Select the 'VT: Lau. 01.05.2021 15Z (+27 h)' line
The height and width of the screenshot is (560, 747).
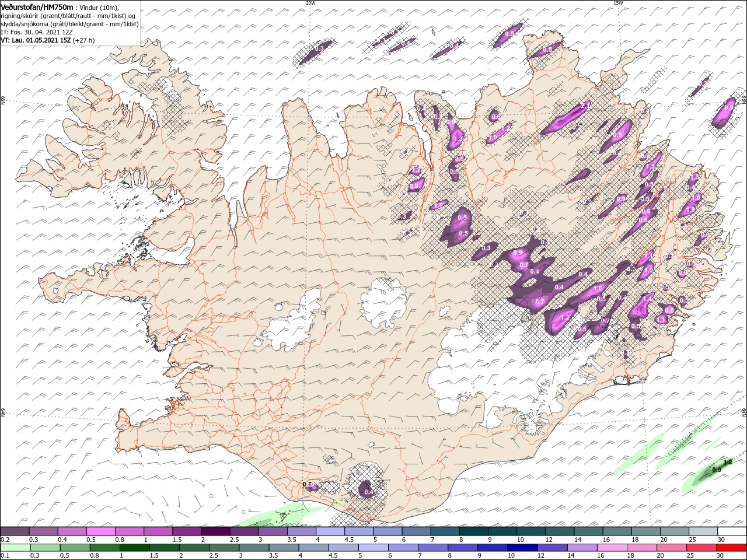pyautogui.click(x=47, y=40)
